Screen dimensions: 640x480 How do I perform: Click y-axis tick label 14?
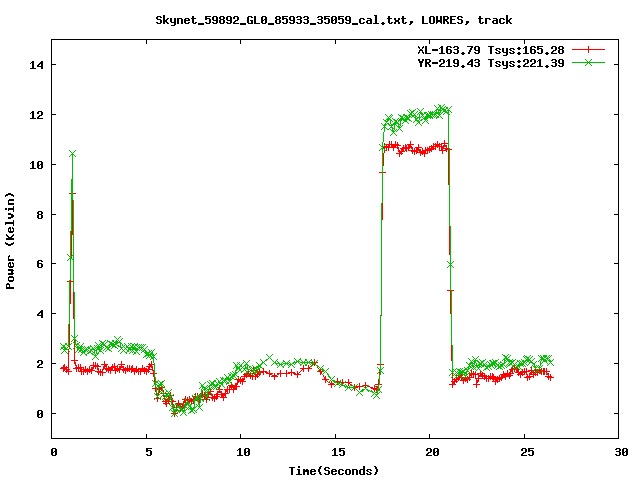(36, 65)
